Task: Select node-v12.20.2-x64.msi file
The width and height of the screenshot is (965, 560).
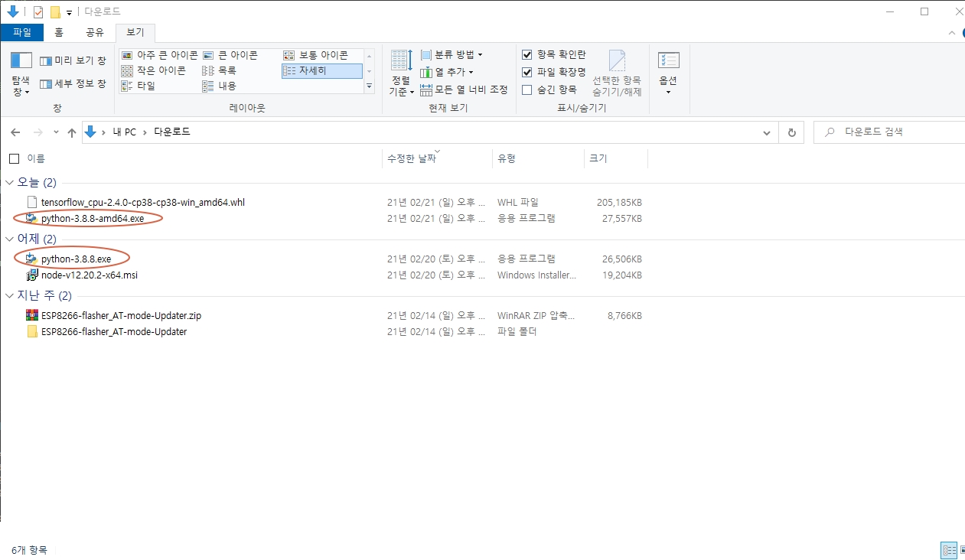Action: coord(90,275)
